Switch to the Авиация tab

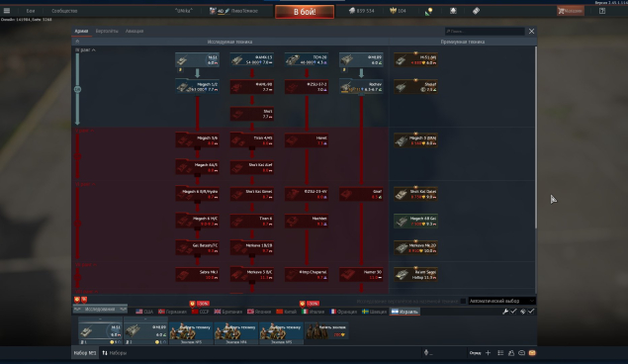tap(135, 31)
